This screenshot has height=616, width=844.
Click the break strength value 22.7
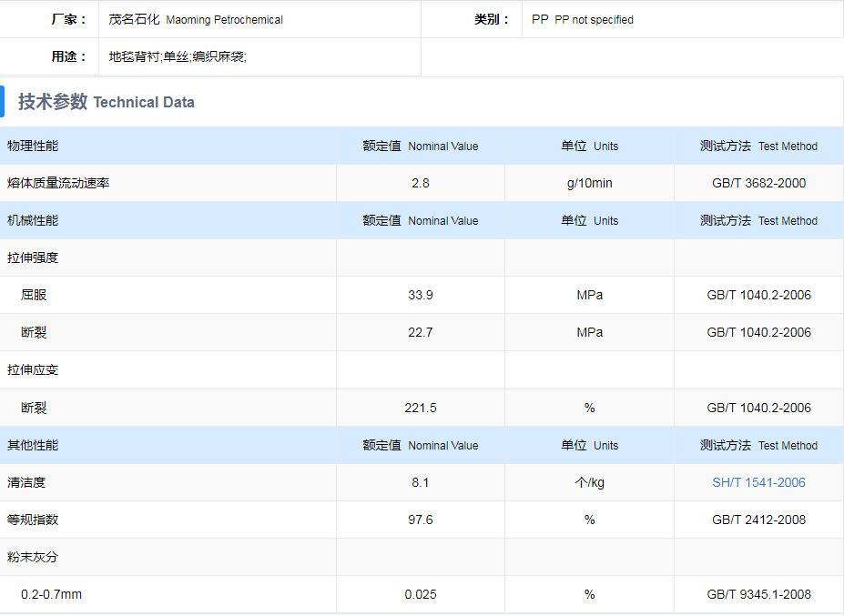420,332
